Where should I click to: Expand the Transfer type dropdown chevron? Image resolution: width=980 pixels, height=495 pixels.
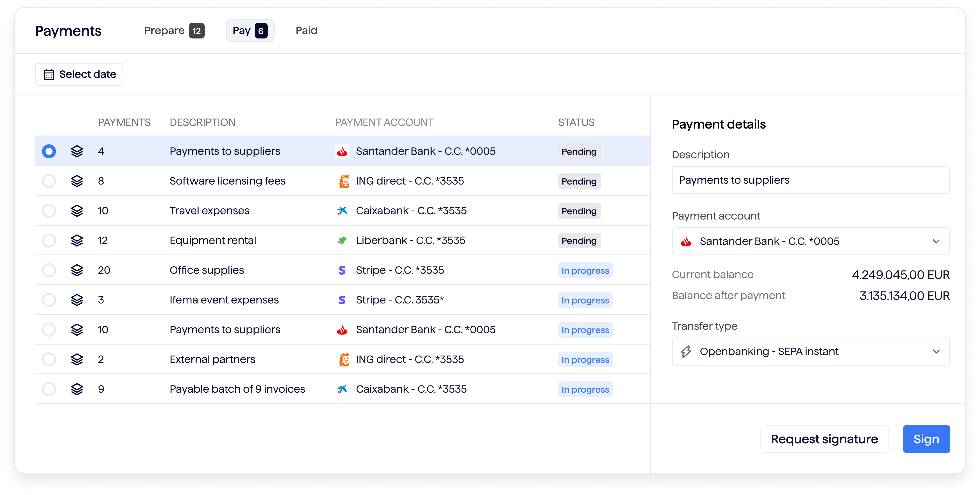click(x=936, y=352)
